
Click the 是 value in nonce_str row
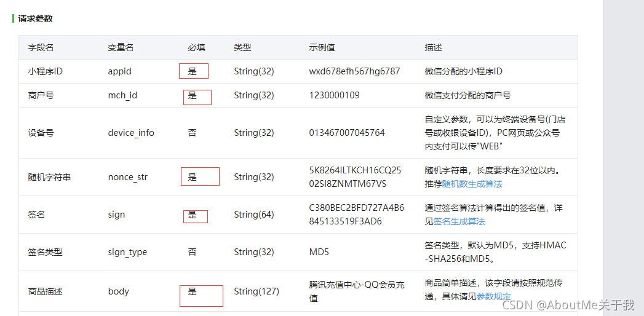click(192, 177)
